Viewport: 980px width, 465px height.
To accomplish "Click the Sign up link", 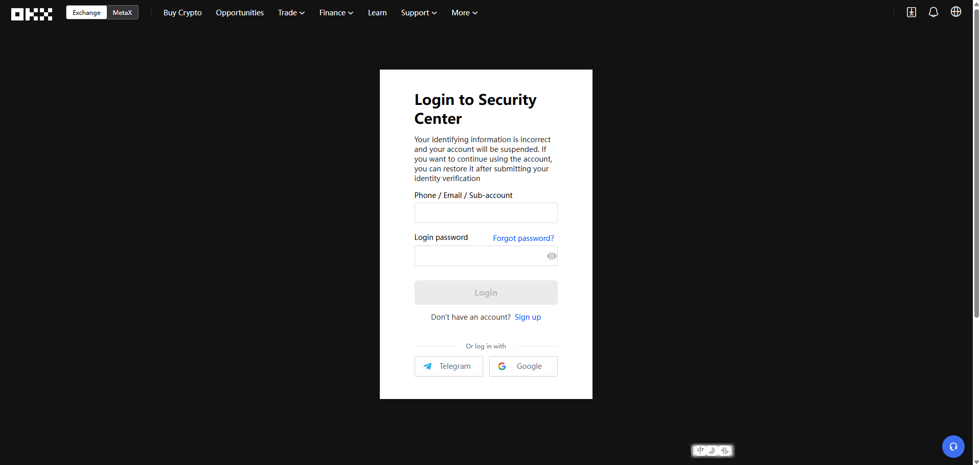I will 528,317.
